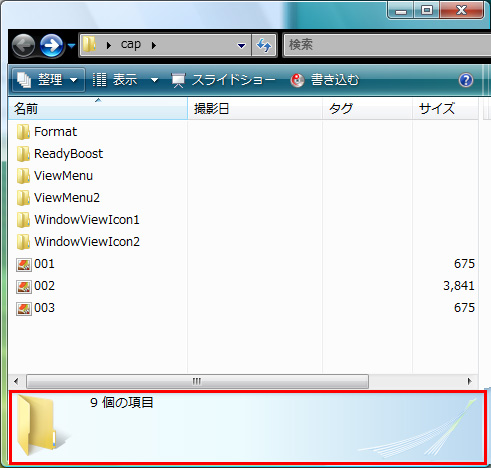Select the 003 image file icon

[x=24, y=309]
